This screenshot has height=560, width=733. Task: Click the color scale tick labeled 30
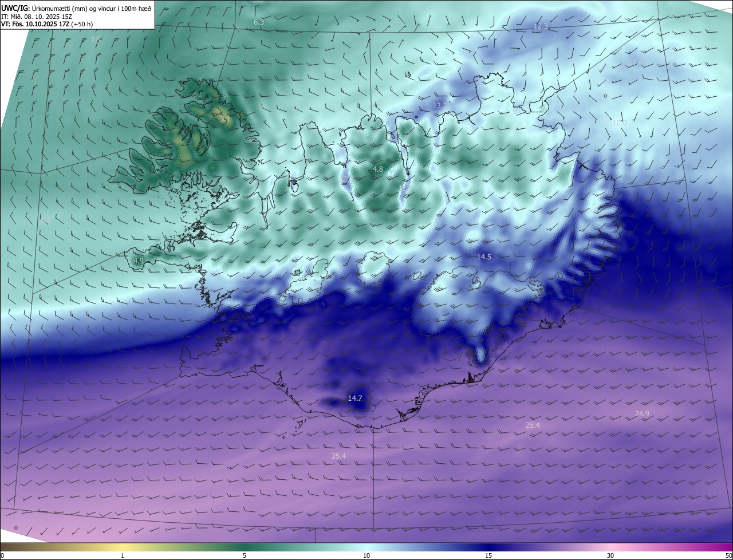coord(610,555)
